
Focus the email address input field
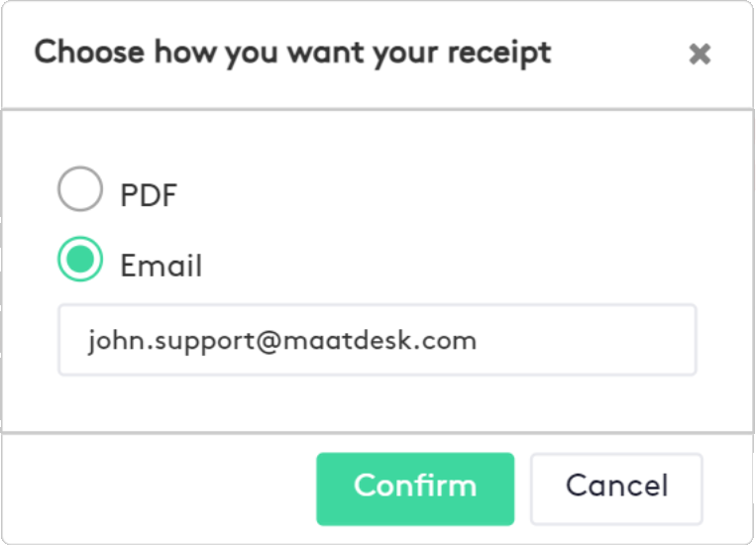coord(377,340)
